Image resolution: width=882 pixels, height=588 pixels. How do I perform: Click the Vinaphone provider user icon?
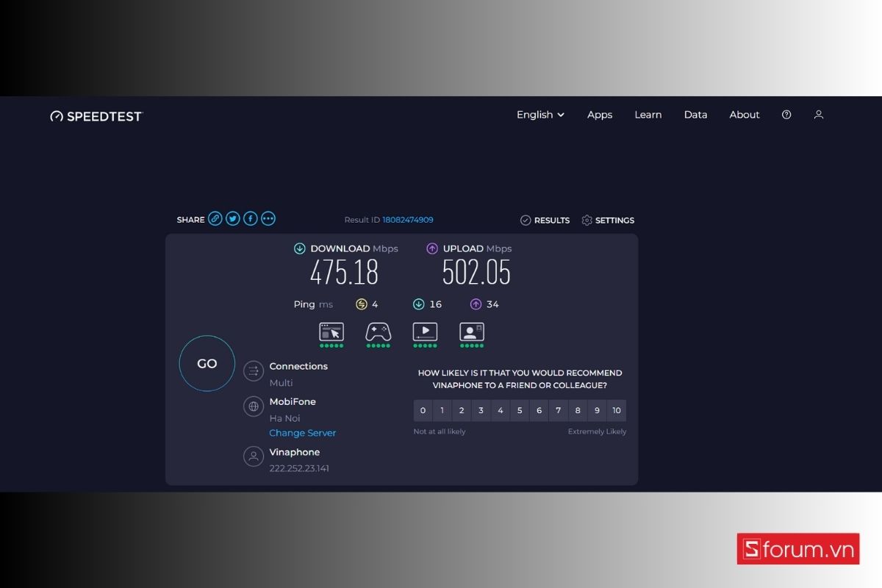[x=254, y=456]
